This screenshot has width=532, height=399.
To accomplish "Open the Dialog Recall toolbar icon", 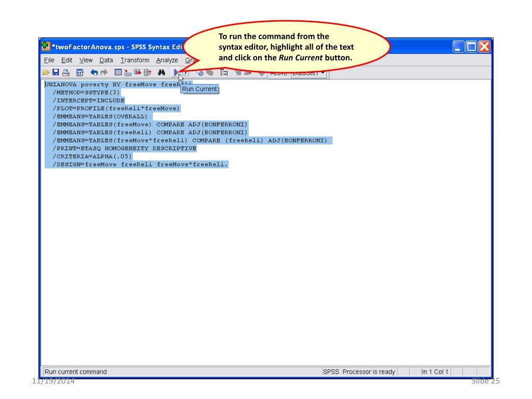I will pos(79,73).
